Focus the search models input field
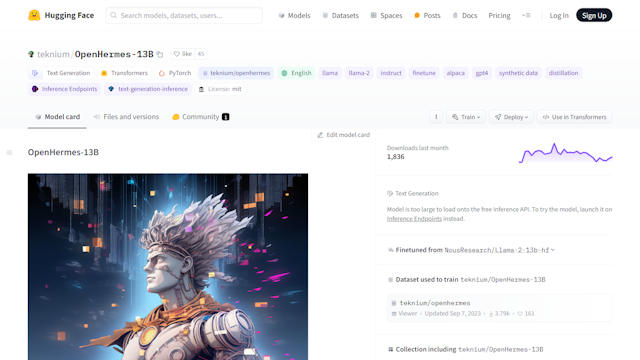 [184, 16]
